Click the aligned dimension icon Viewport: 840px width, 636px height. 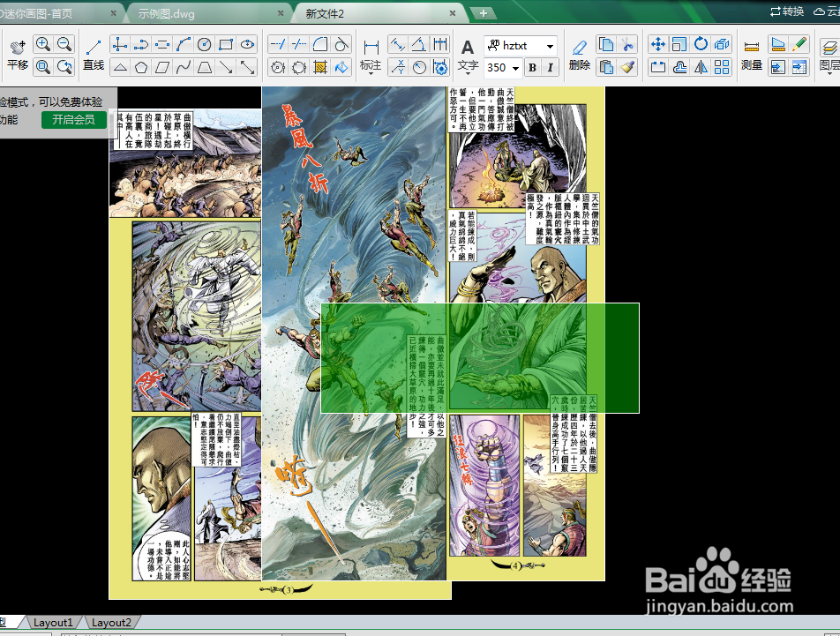click(398, 44)
